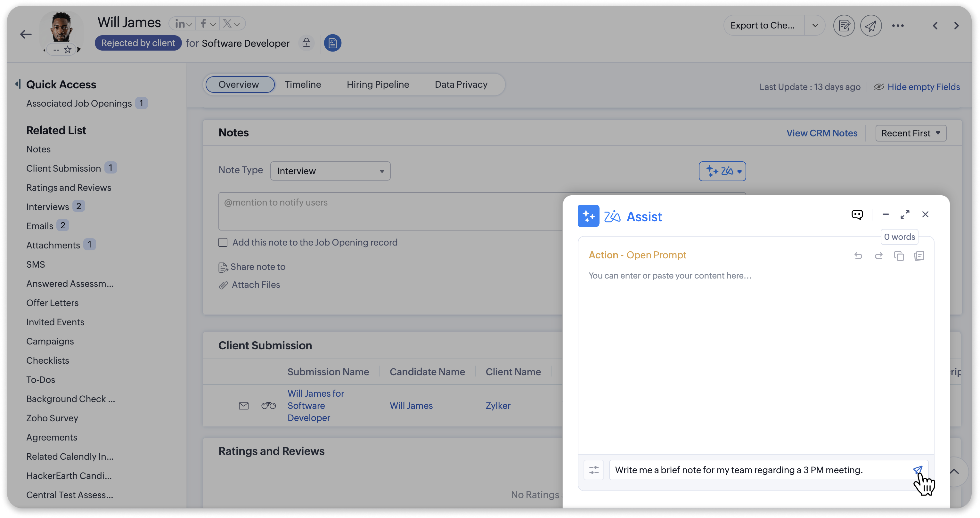Open the Note Type Interview dropdown

click(330, 171)
